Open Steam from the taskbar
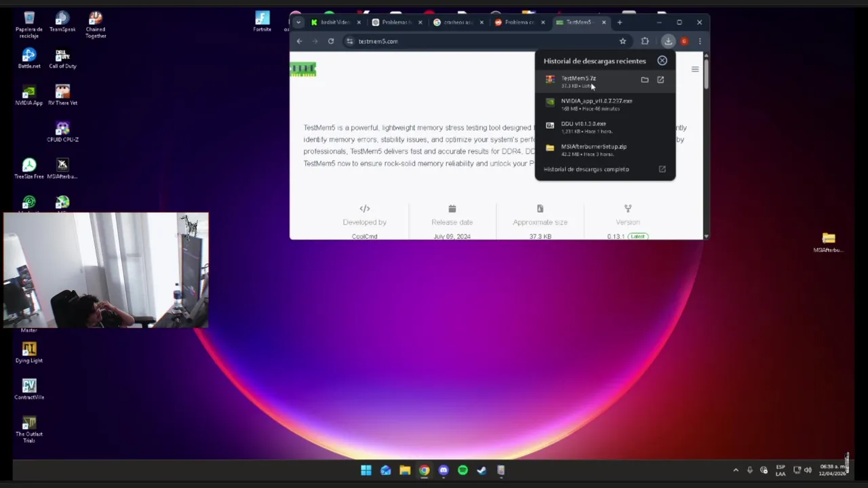The width and height of the screenshot is (868, 488). tap(481, 470)
